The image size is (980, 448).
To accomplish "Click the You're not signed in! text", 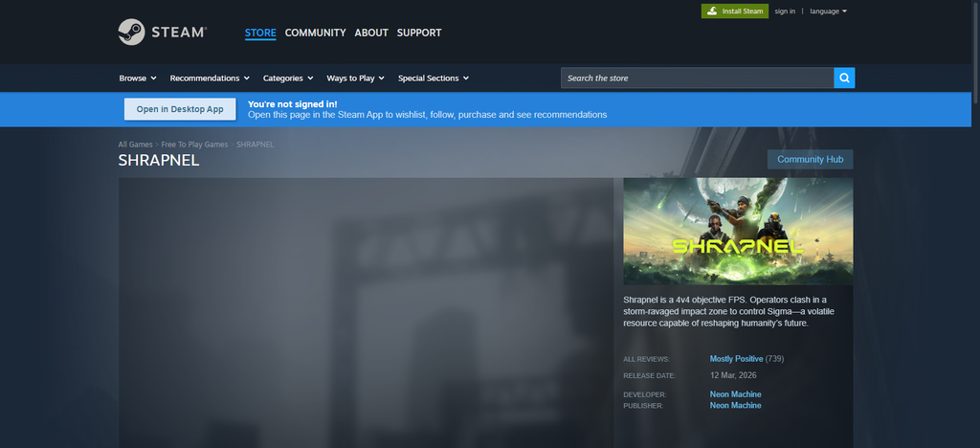I will point(293,103).
